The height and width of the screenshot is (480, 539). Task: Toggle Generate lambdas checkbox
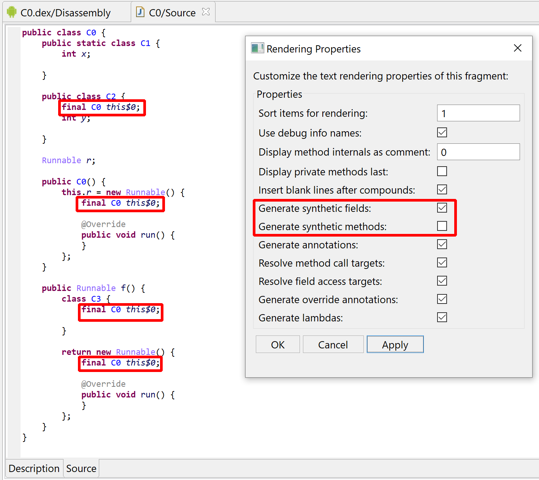pos(442,317)
